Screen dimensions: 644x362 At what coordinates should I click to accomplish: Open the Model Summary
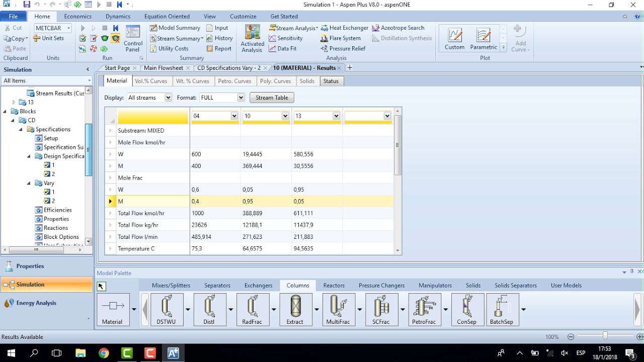pos(175,28)
